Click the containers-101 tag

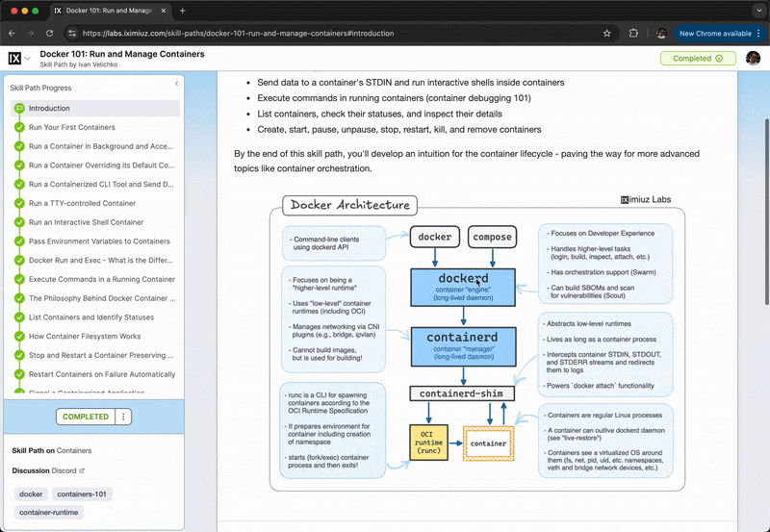(x=81, y=494)
